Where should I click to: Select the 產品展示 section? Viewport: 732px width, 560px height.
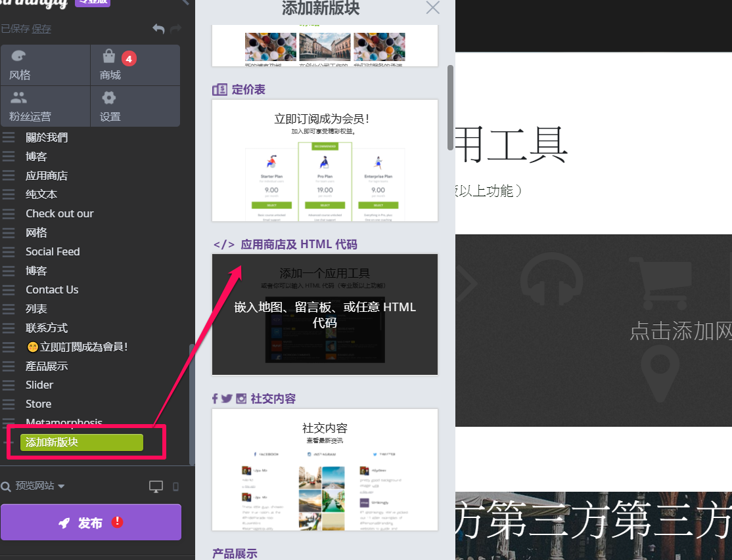[x=47, y=366]
